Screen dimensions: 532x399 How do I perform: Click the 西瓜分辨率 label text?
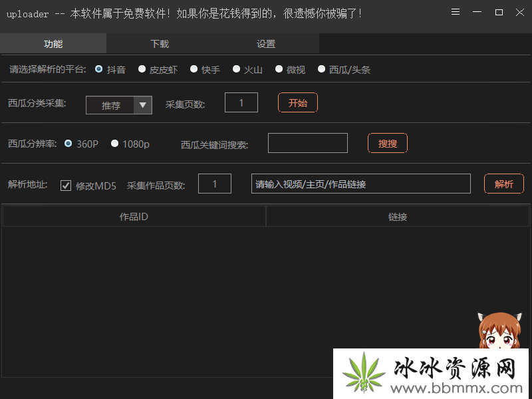pos(32,144)
